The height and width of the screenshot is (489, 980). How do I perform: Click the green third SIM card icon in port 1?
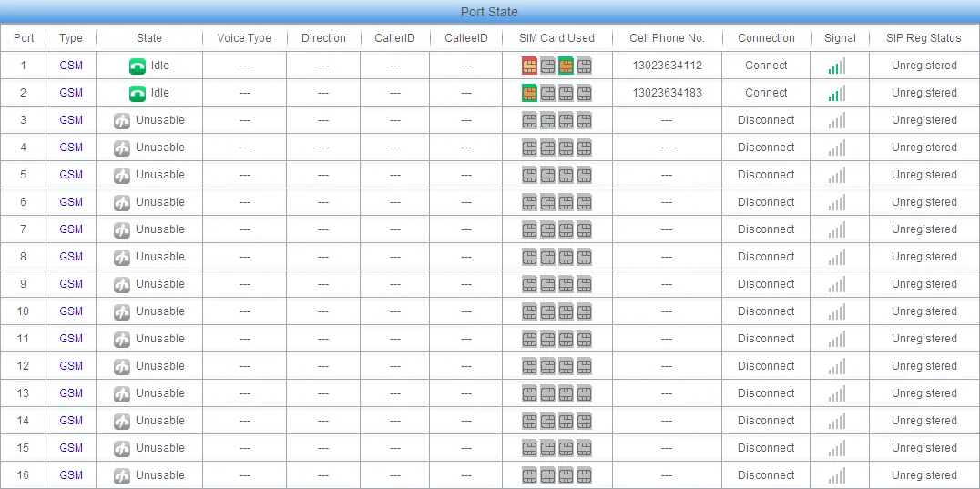pos(566,66)
